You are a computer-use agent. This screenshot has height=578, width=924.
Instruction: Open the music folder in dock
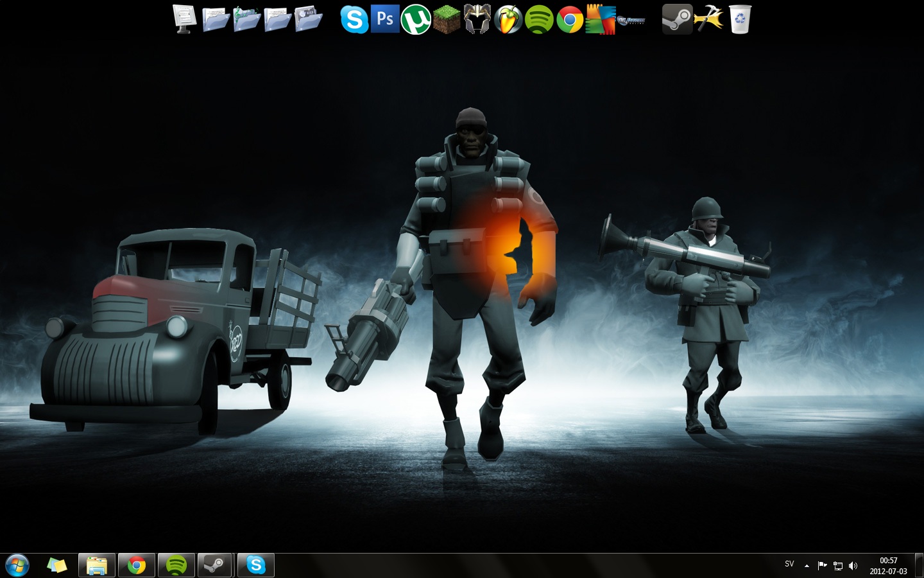click(246, 19)
